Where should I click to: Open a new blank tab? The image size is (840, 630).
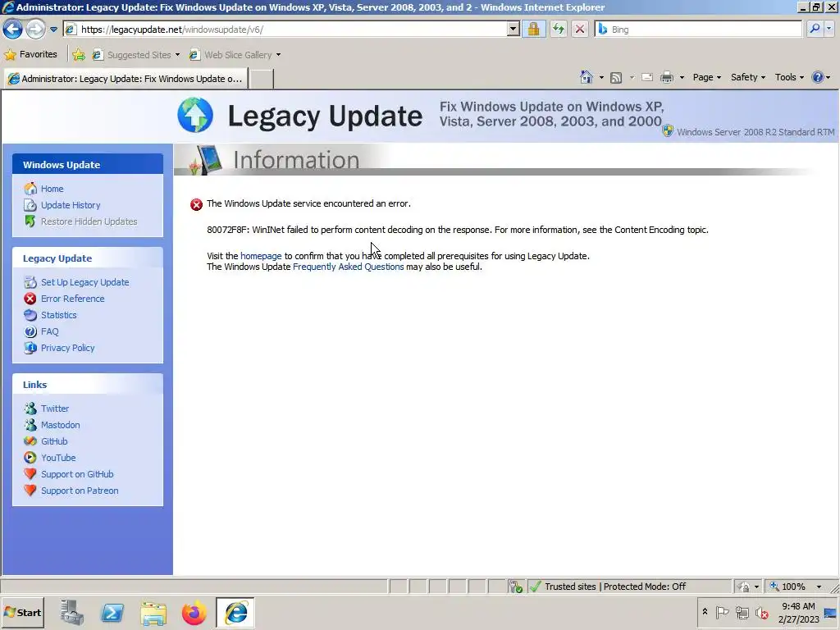[262, 79]
